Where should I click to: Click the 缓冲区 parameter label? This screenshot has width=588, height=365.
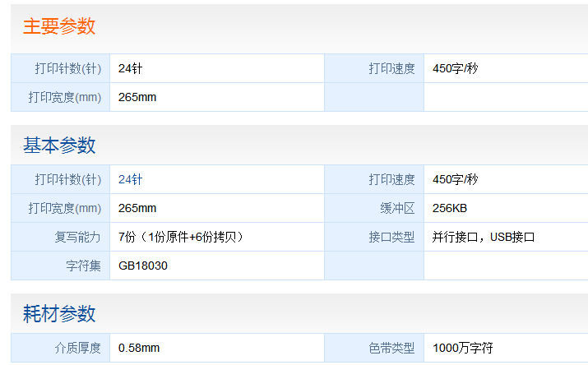[398, 208]
